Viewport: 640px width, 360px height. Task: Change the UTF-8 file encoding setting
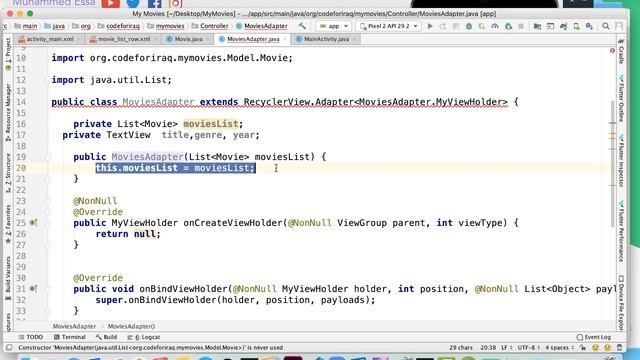(528, 348)
